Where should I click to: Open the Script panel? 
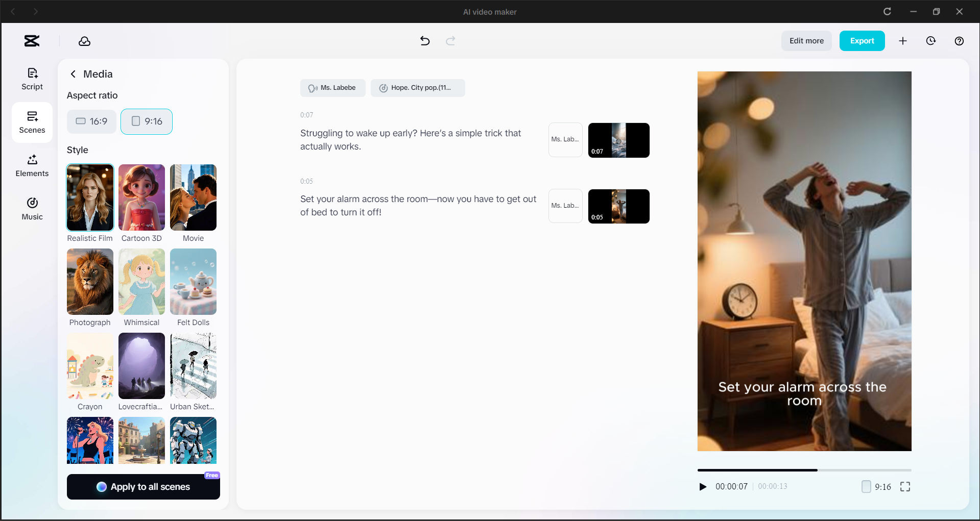point(32,79)
